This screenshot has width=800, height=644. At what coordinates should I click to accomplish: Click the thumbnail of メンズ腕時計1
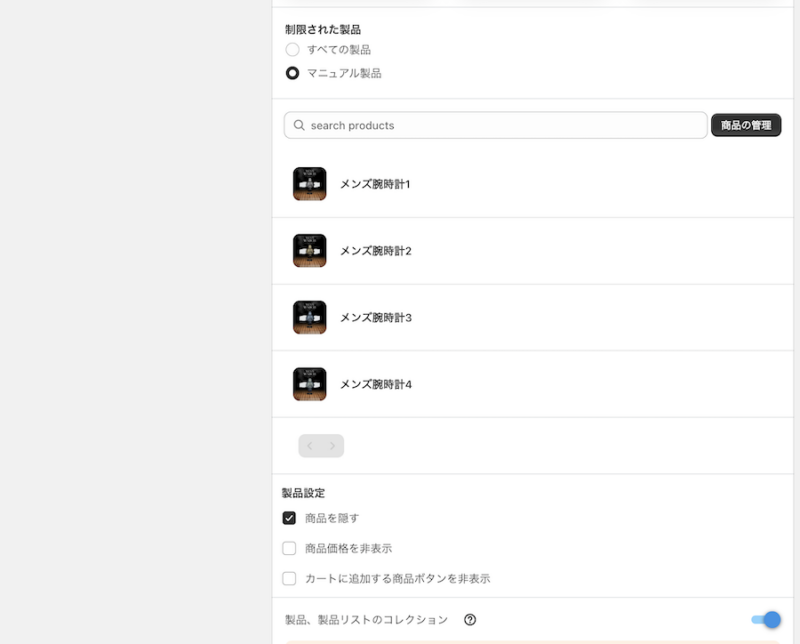coord(310,184)
